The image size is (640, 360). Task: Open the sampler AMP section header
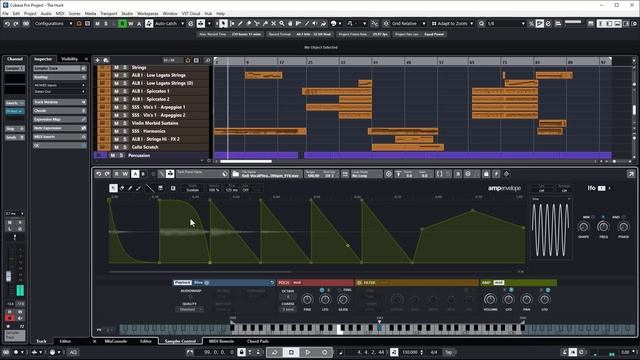click(x=518, y=282)
